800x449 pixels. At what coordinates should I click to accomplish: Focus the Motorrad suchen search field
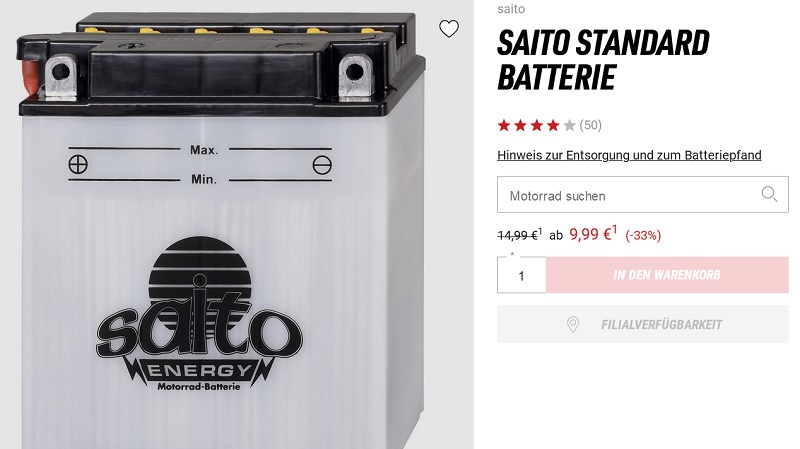643,194
